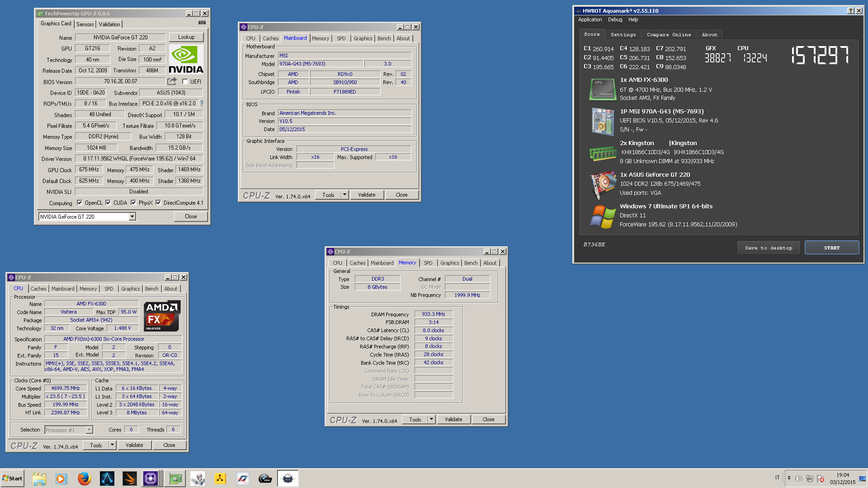This screenshot has height=488, width=868.
Task: Open the Debug menu in Aquamark
Action: point(615,19)
